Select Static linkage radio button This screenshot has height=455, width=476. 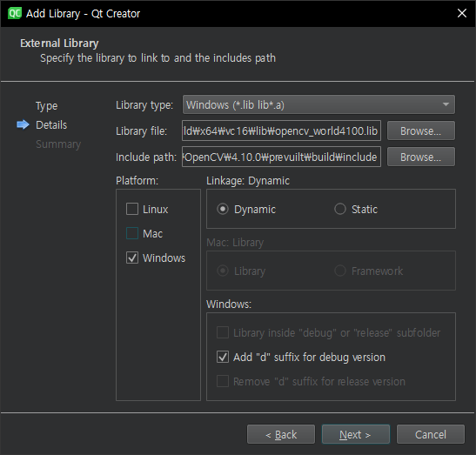click(x=340, y=209)
